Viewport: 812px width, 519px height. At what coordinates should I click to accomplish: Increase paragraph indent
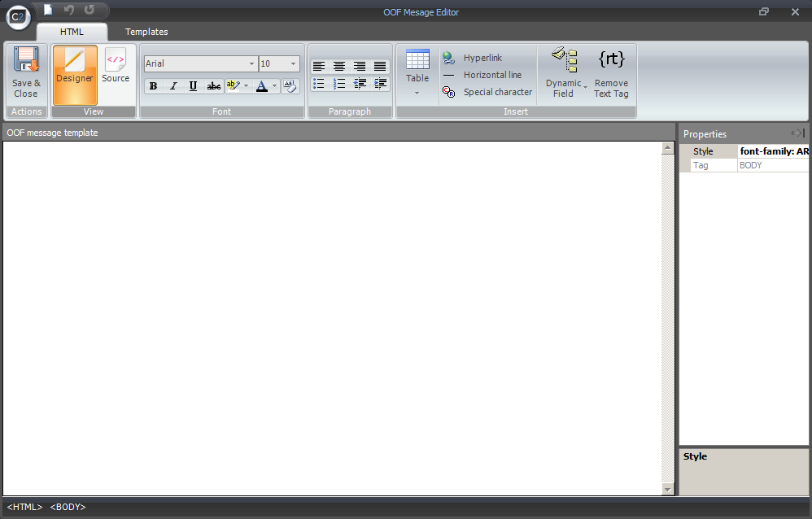point(380,84)
